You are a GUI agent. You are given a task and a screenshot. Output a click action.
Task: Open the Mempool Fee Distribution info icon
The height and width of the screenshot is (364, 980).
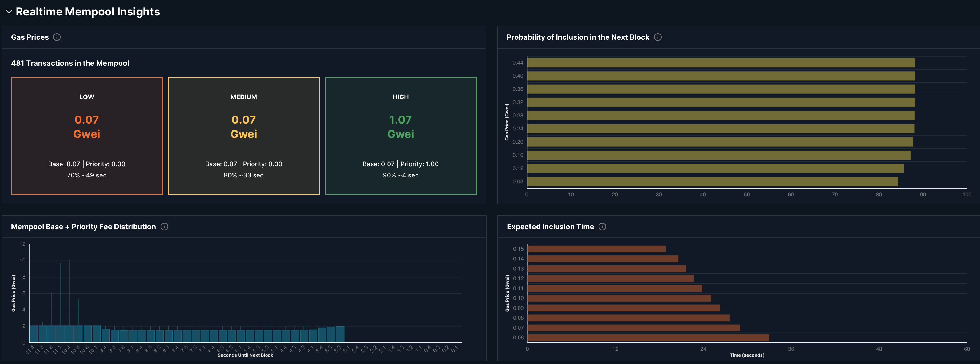click(x=164, y=227)
